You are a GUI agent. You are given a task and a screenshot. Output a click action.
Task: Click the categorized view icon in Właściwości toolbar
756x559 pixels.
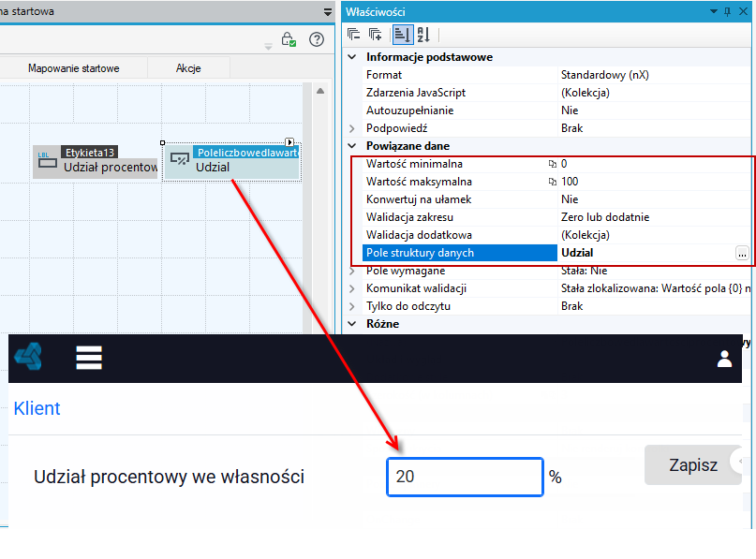point(402,35)
